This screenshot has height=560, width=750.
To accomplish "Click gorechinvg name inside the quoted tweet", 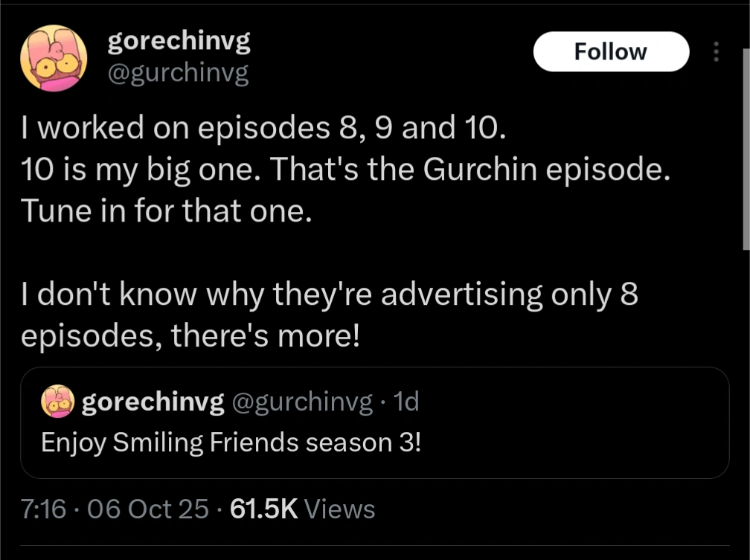I will pyautogui.click(x=153, y=402).
